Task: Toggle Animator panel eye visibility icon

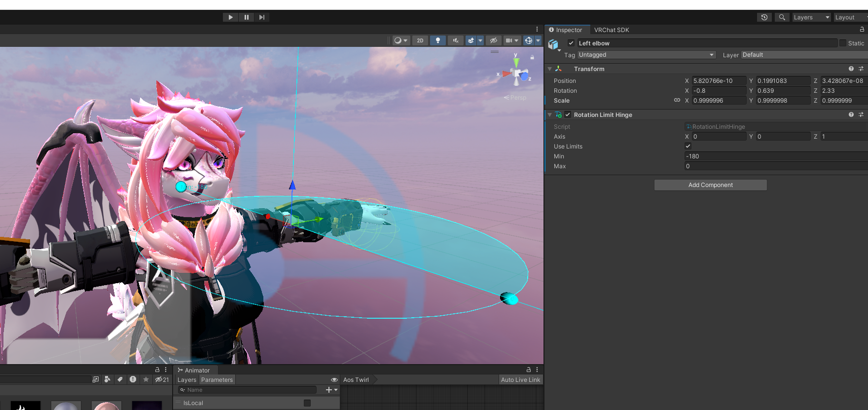Action: (x=334, y=380)
